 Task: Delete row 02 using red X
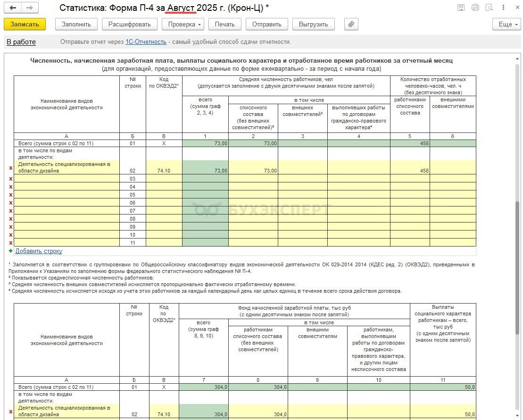pyautogui.click(x=10, y=168)
